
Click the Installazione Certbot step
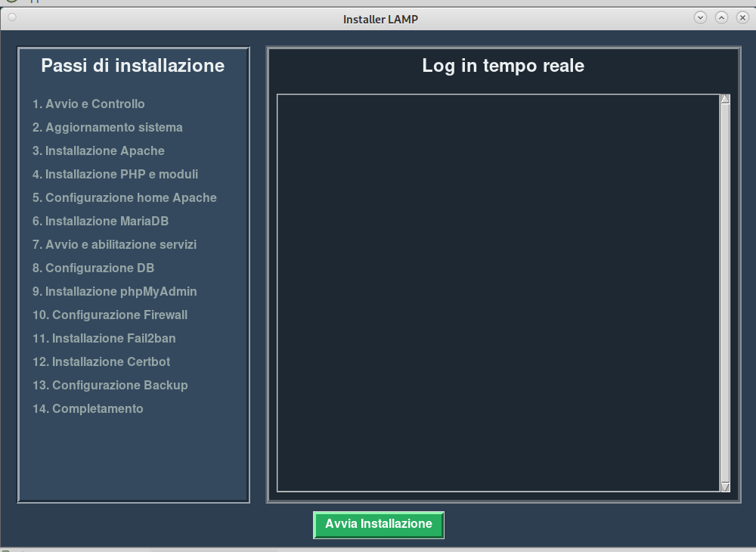pyautogui.click(x=101, y=362)
